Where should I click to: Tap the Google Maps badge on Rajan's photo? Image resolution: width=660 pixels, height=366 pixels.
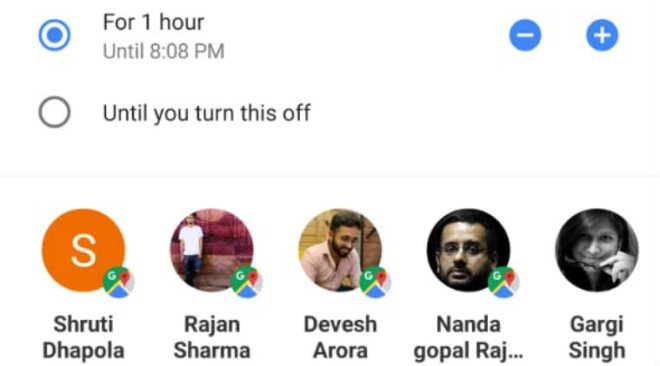[247, 282]
